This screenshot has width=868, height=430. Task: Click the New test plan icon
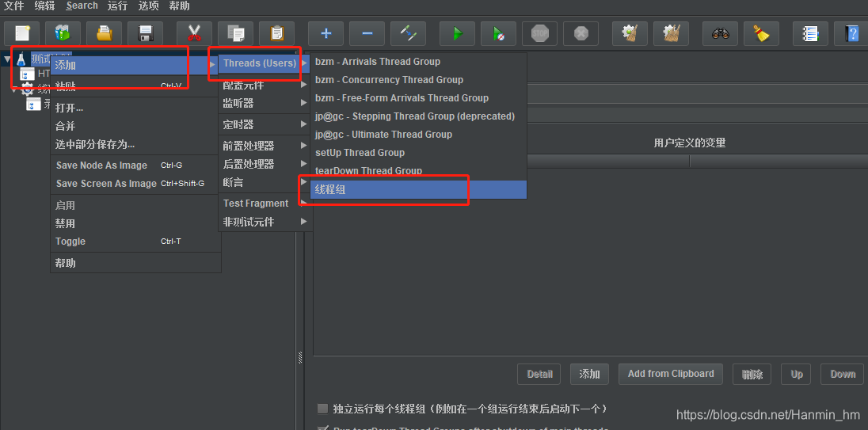tap(21, 34)
